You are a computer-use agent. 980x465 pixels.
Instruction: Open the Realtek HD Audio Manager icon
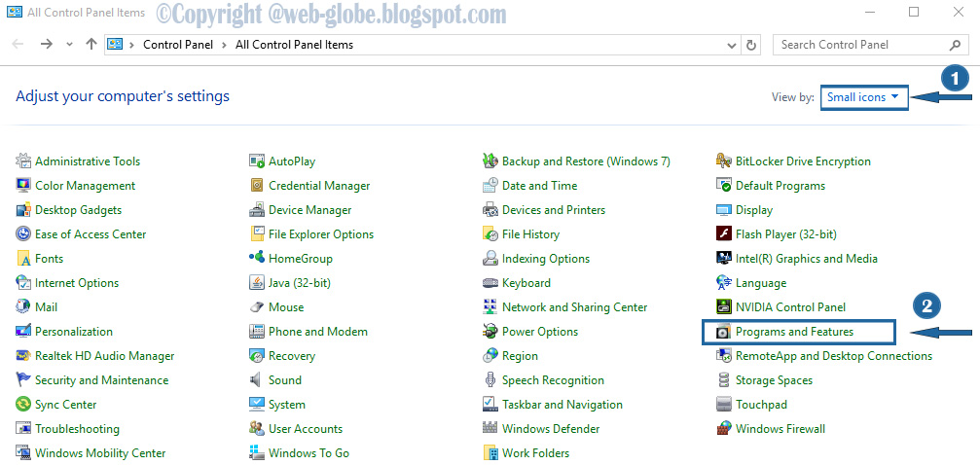pyautogui.click(x=23, y=356)
